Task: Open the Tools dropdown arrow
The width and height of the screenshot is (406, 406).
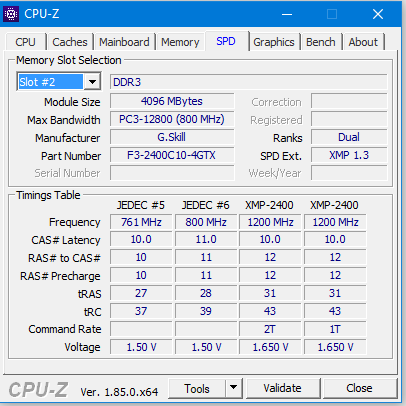Action: click(234, 388)
